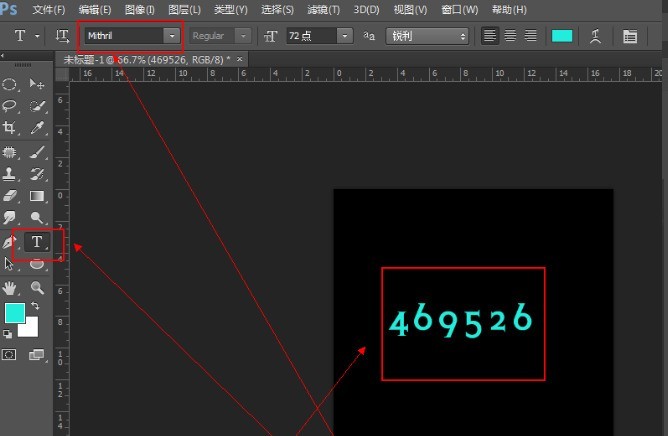Expand the Regular font style dropdown
Viewport: 668px width, 436px height.
pos(243,36)
